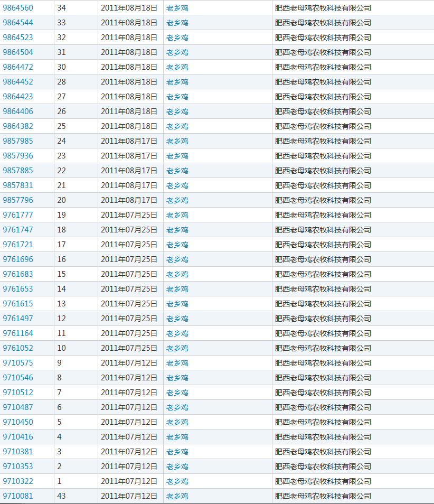Click the 9857796 registration link
434x504 pixels.
[x=18, y=200]
